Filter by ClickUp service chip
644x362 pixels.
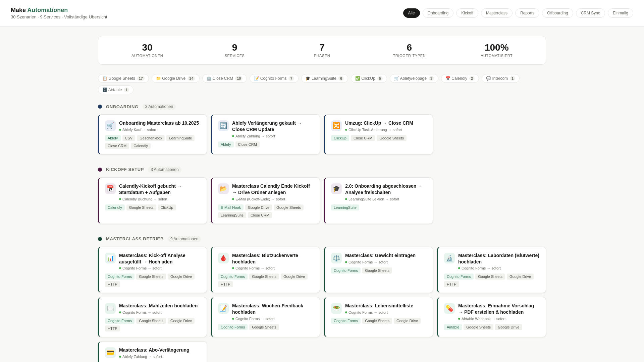(x=369, y=78)
